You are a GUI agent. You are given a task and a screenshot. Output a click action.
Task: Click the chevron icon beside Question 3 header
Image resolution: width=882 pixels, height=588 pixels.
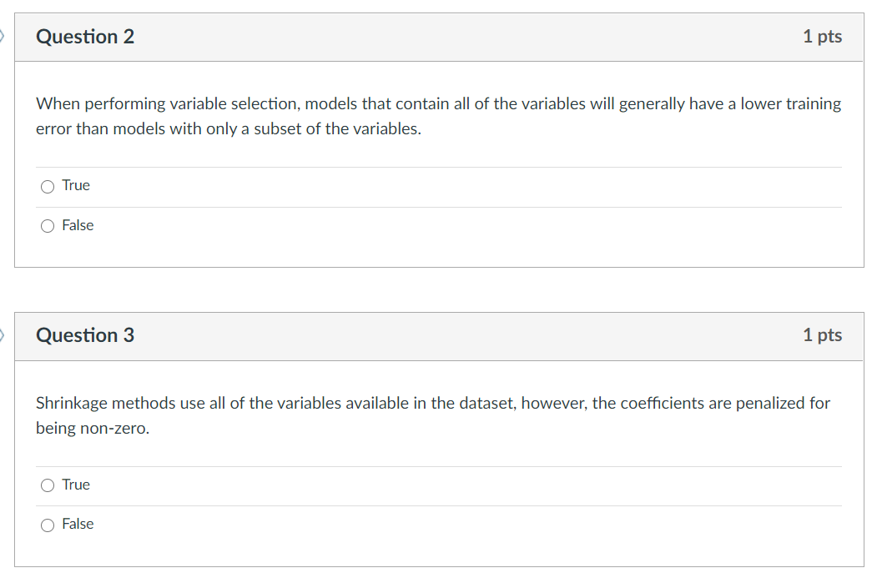pyautogui.click(x=3, y=335)
